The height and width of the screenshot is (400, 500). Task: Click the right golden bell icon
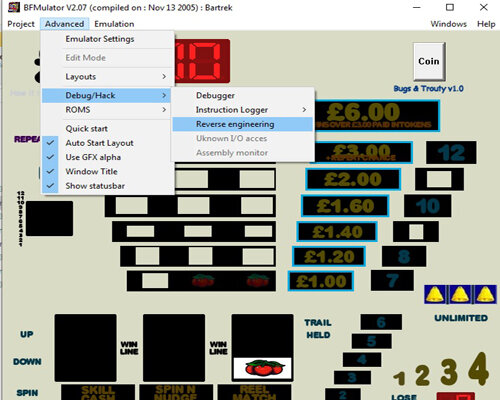point(485,294)
